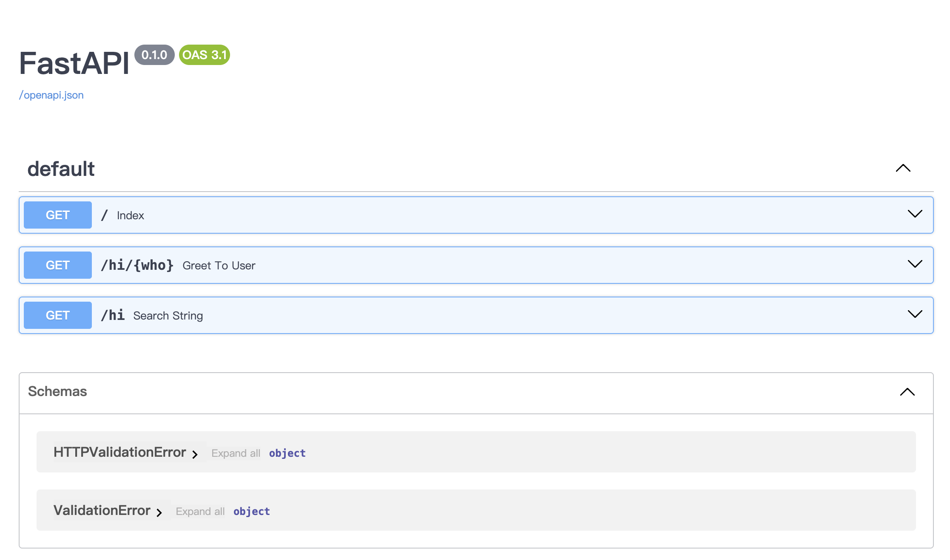Viewport: 950px width, 560px height.
Task: Click the 0.1.0 version badge
Action: pyautogui.click(x=154, y=55)
